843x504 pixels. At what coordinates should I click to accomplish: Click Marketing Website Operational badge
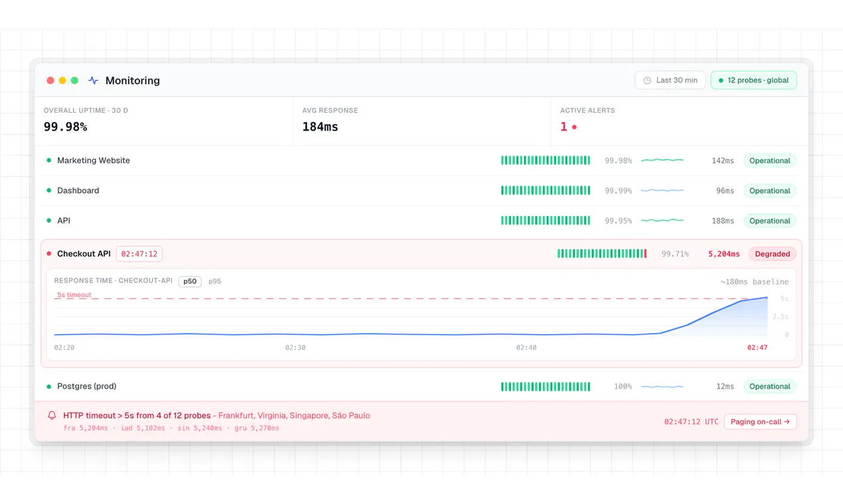[769, 160]
